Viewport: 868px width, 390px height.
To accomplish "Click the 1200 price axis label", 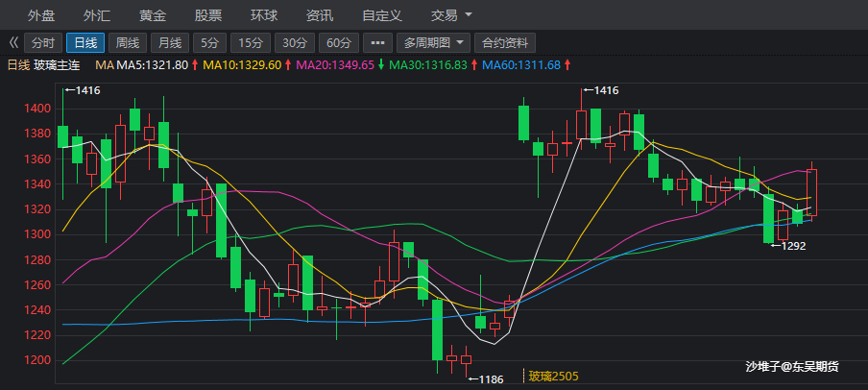I will point(37,360).
